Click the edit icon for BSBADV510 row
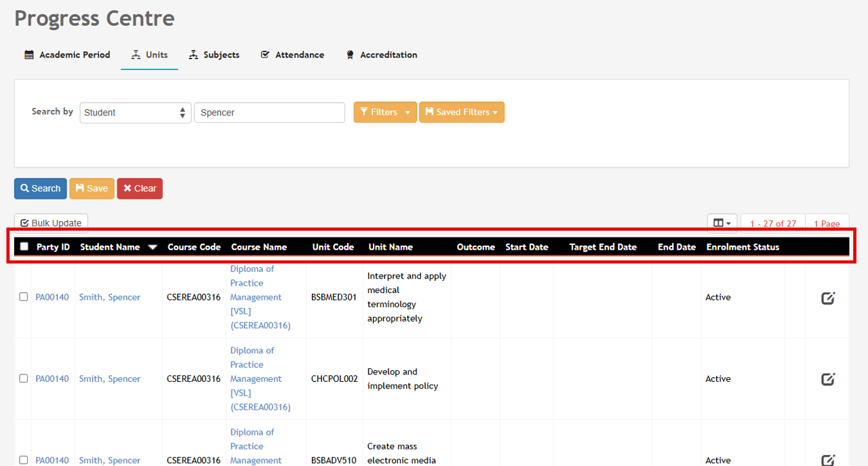868x466 pixels. point(827,460)
